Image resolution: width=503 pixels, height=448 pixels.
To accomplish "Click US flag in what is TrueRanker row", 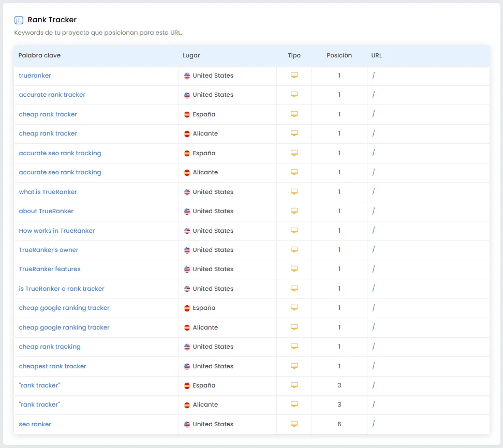I will [x=187, y=192].
